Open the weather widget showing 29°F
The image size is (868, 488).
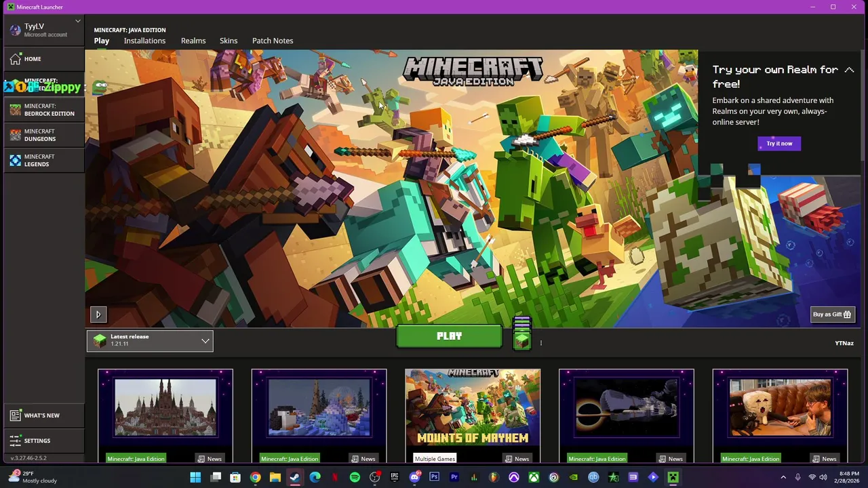tap(33, 477)
